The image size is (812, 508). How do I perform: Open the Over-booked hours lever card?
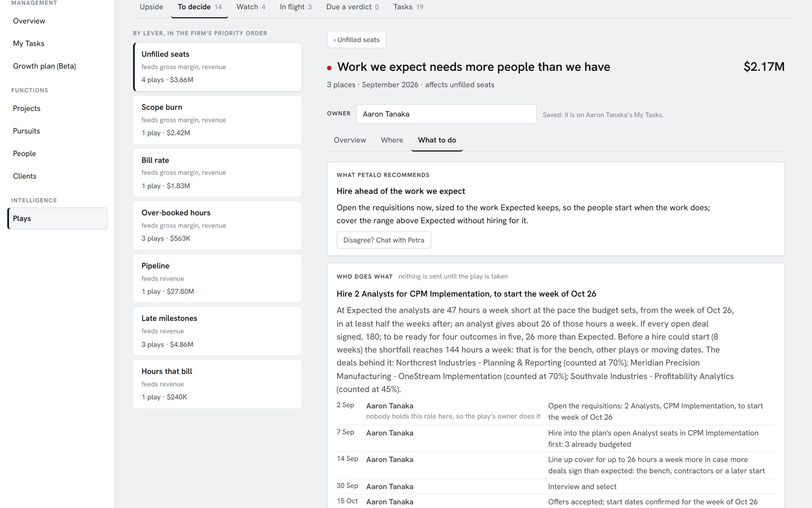tap(217, 226)
